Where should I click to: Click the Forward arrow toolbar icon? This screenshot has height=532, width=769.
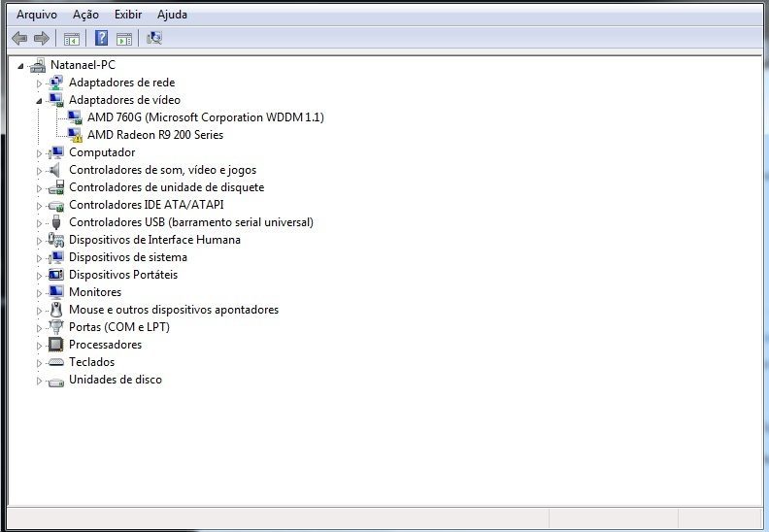tap(42, 38)
